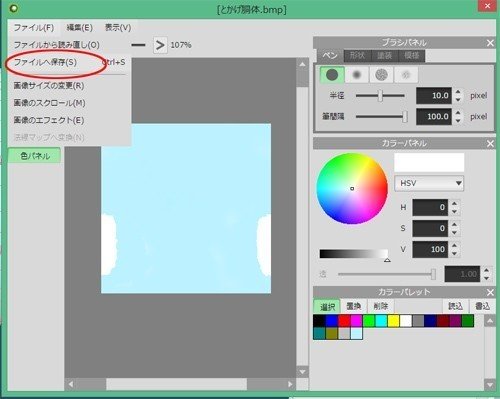Switch to the 形状 tab
This screenshot has width=500, height=399.
click(357, 56)
